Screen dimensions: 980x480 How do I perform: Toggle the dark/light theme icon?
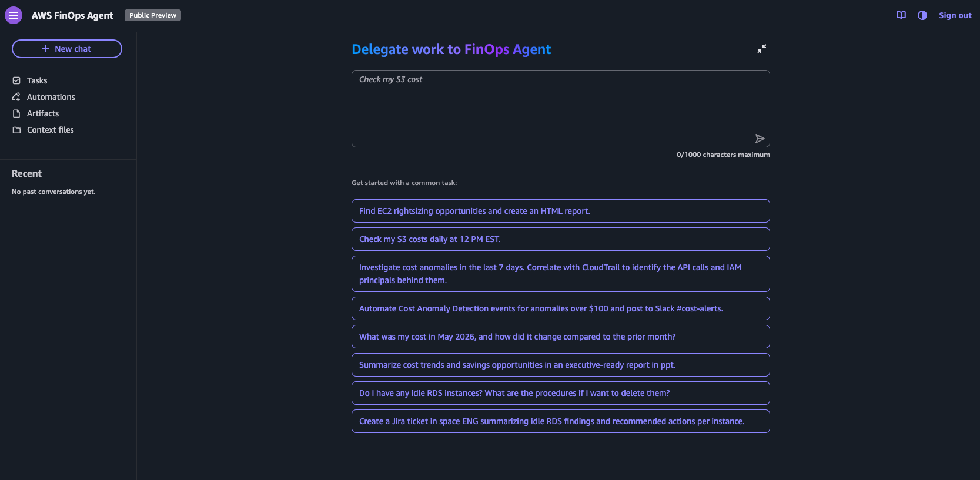click(x=922, y=15)
